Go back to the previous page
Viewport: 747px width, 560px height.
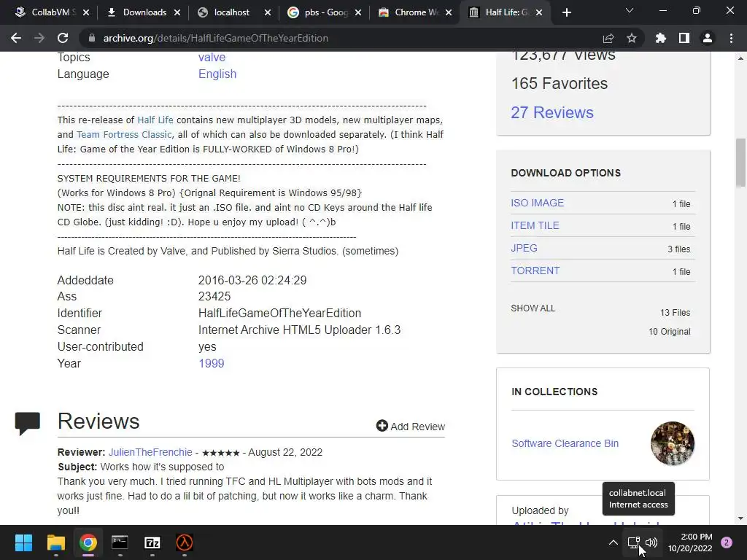[16, 38]
